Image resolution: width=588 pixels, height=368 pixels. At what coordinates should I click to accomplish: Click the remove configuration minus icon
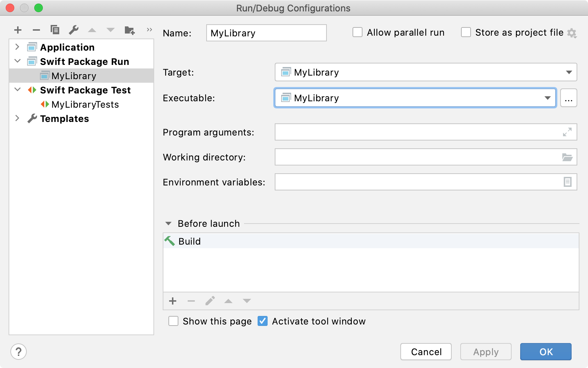(x=36, y=30)
